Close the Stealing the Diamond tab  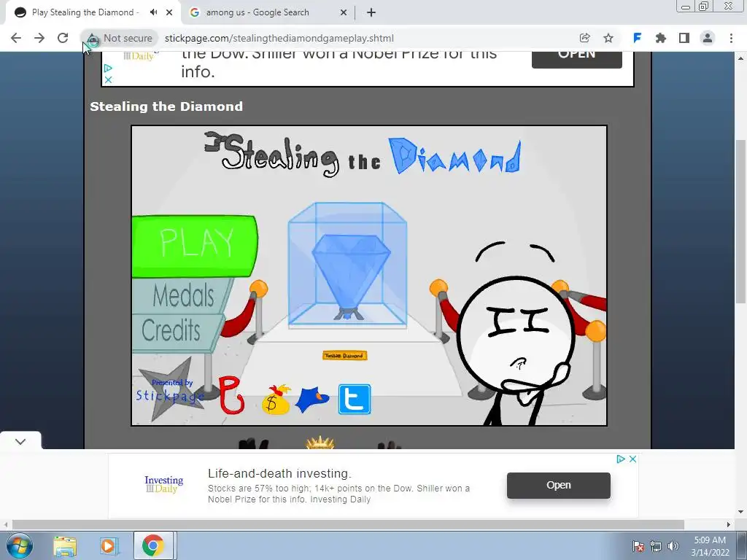(x=169, y=12)
